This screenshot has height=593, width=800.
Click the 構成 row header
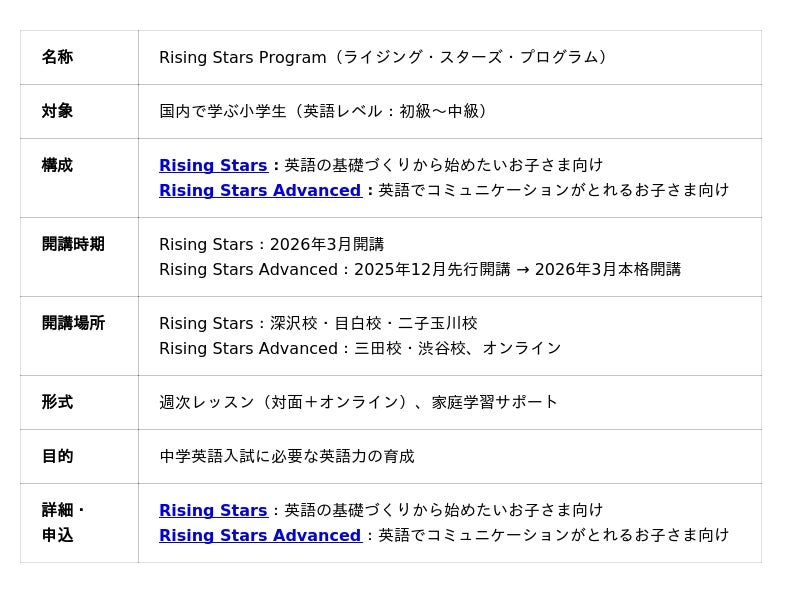click(x=57, y=165)
